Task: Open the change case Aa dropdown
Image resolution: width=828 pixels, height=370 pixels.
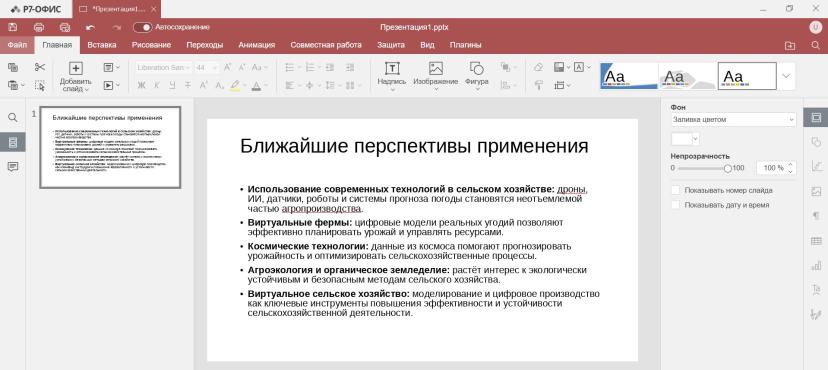Action: point(259,67)
